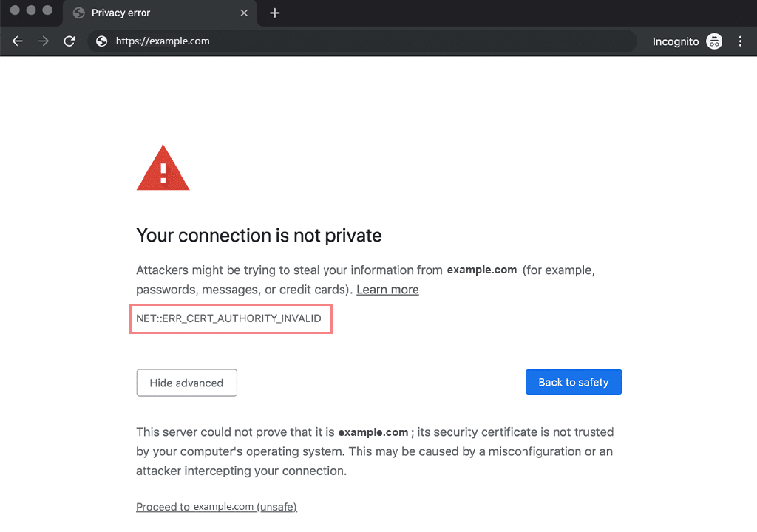Click the forward navigation arrow
This screenshot has width=757, height=532.
[44, 41]
